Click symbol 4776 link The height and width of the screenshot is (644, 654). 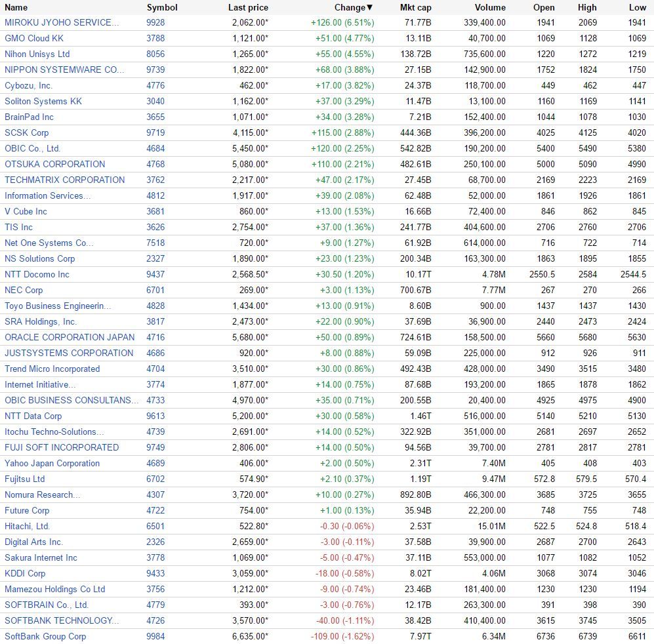point(155,85)
